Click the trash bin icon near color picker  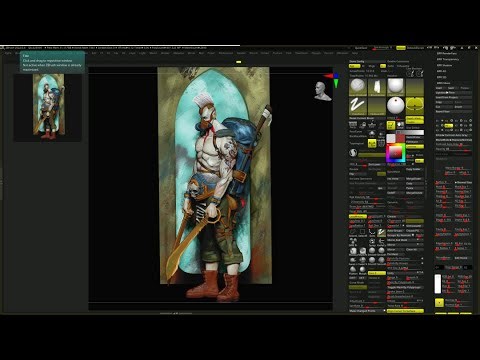(x=381, y=143)
